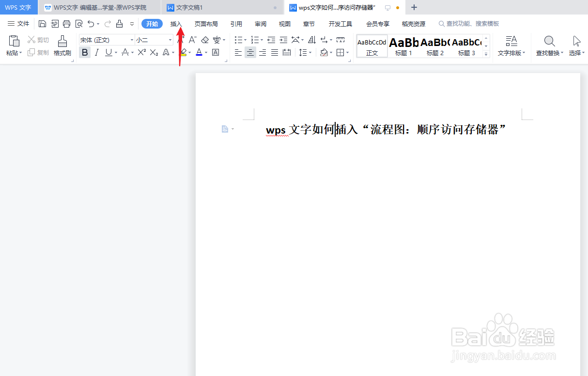Click the 开始 (Home) tab button

click(x=152, y=24)
